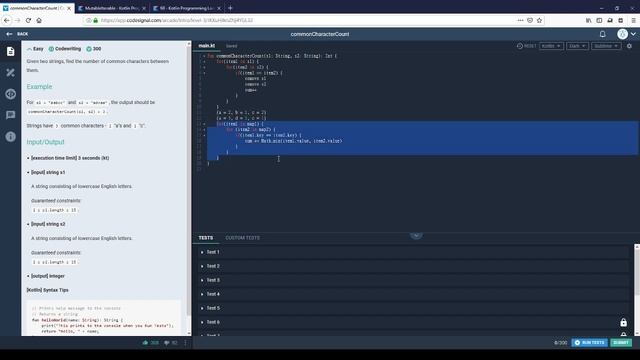Bookmark this page with star icon
The width and height of the screenshot is (640, 360).
pyautogui.click(x=539, y=20)
